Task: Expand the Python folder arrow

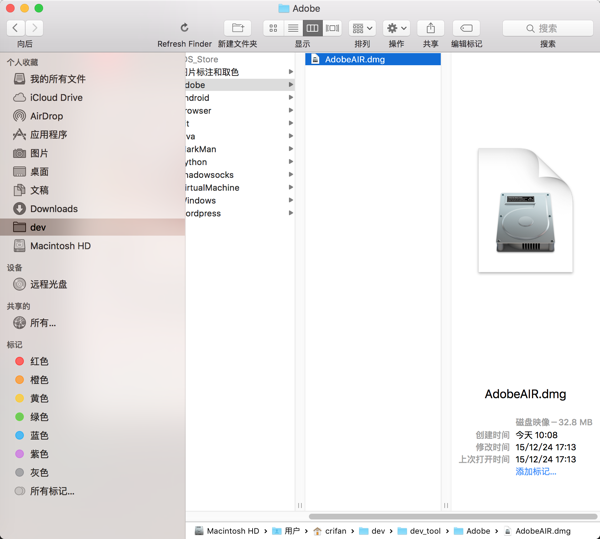Action: pyautogui.click(x=291, y=162)
